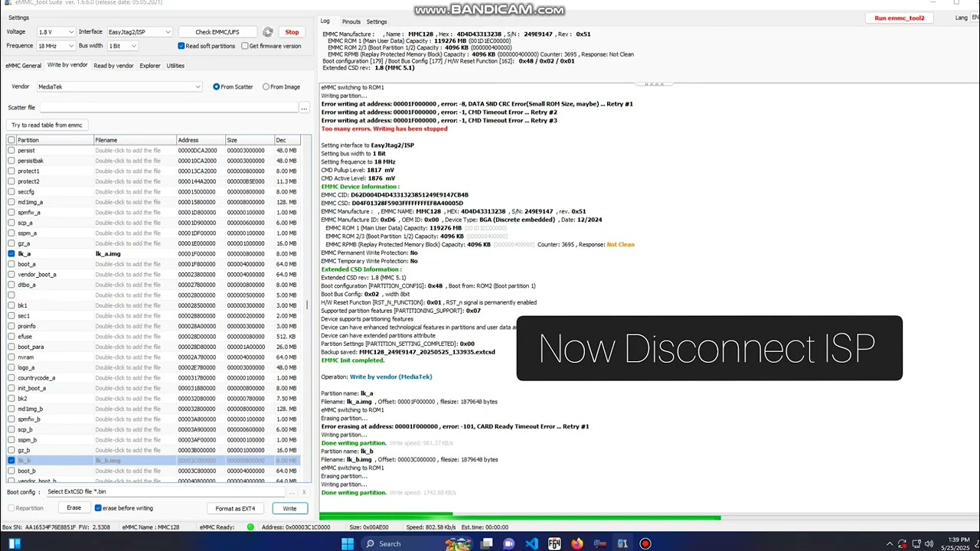Clear the boot config field with x
The width and height of the screenshot is (980, 551).
click(304, 492)
